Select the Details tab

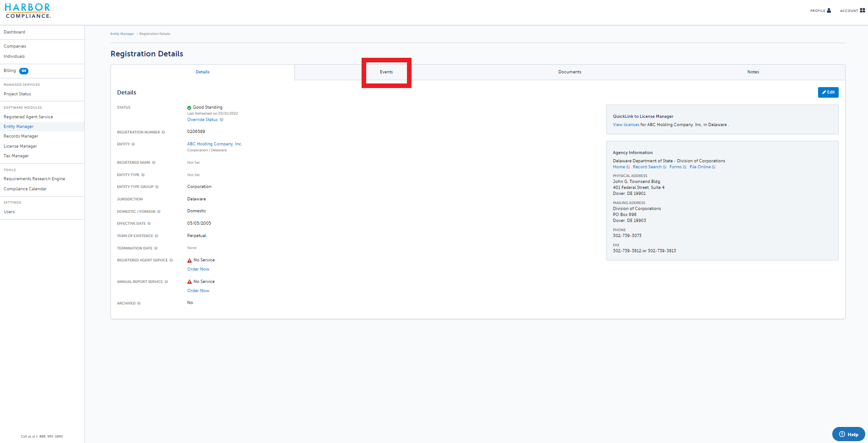203,72
